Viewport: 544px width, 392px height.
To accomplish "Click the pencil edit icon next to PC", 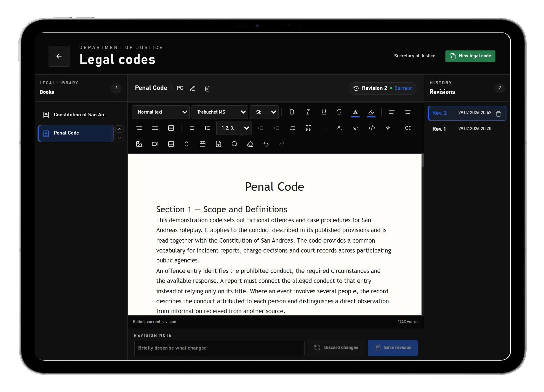I will tap(192, 88).
